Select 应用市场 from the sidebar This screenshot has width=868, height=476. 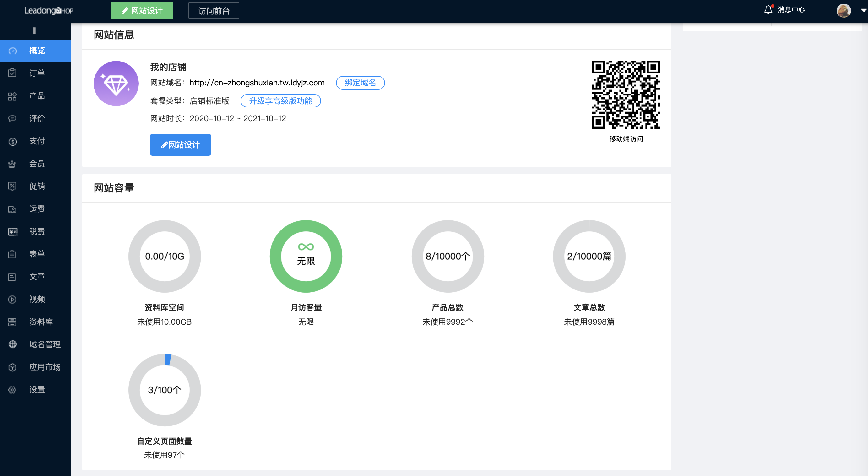[45, 367]
